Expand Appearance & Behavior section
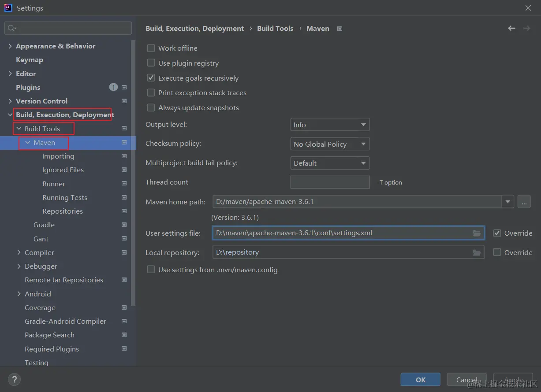Image resolution: width=541 pixels, height=392 pixels. 10,46
